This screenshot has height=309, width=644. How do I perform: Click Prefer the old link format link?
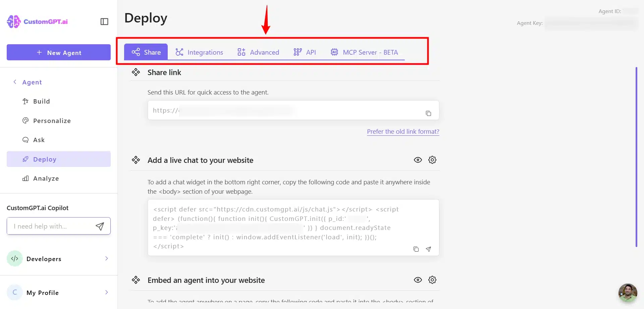click(403, 132)
